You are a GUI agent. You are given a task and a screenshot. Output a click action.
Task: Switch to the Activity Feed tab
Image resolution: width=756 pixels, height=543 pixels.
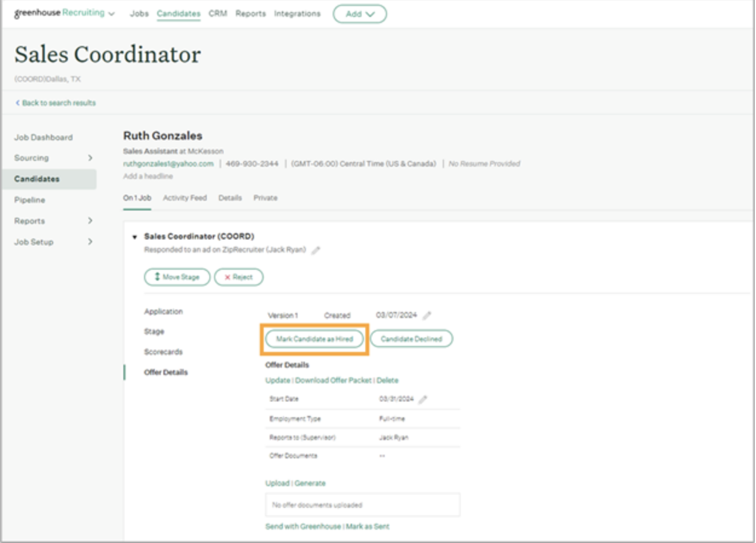coord(184,198)
